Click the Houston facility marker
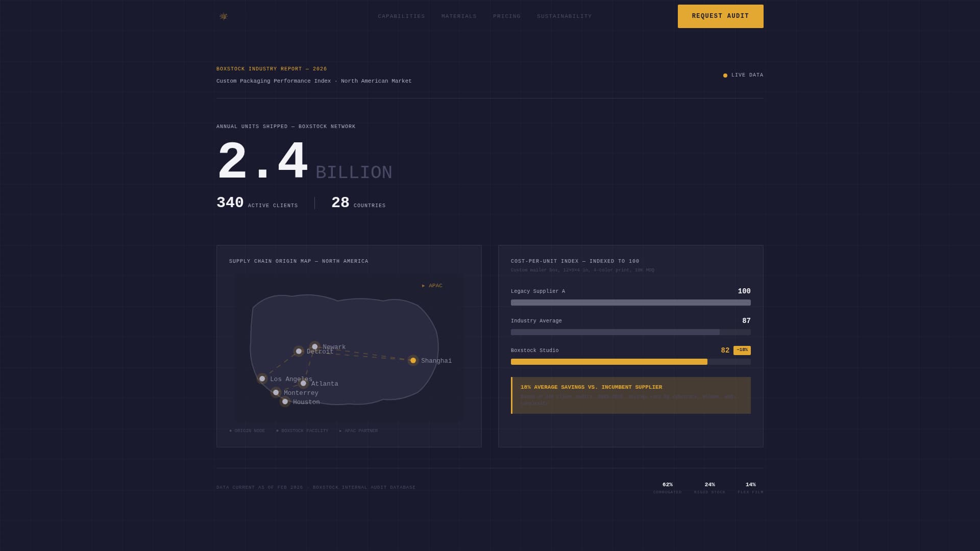The height and width of the screenshot is (551, 980). [284, 402]
